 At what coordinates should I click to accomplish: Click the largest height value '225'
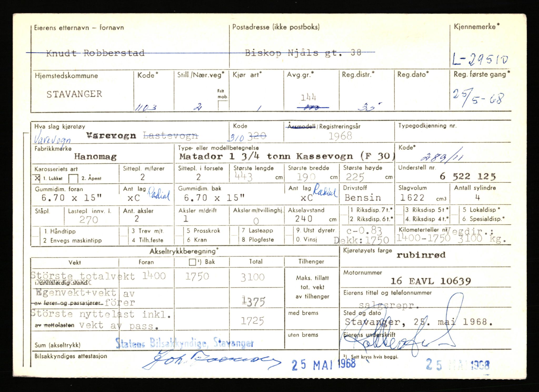355,177
